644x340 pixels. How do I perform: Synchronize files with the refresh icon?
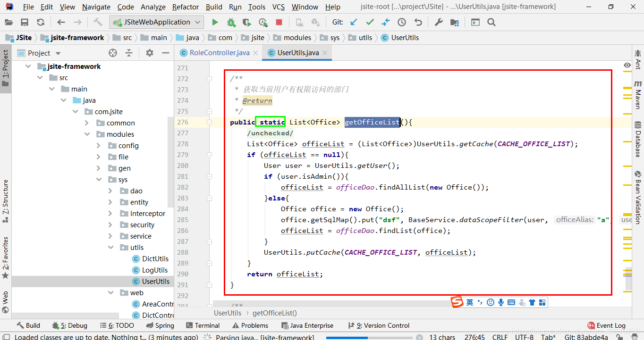click(41, 22)
